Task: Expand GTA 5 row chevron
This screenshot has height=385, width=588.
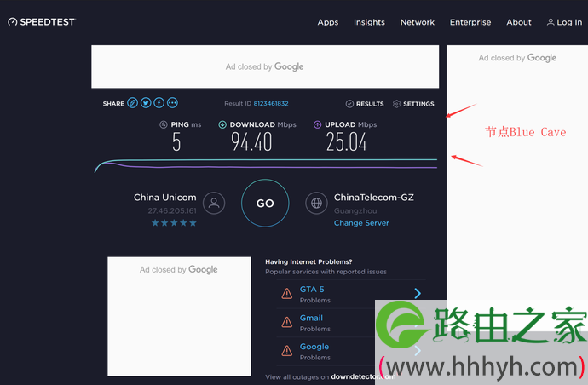Action: tap(418, 293)
